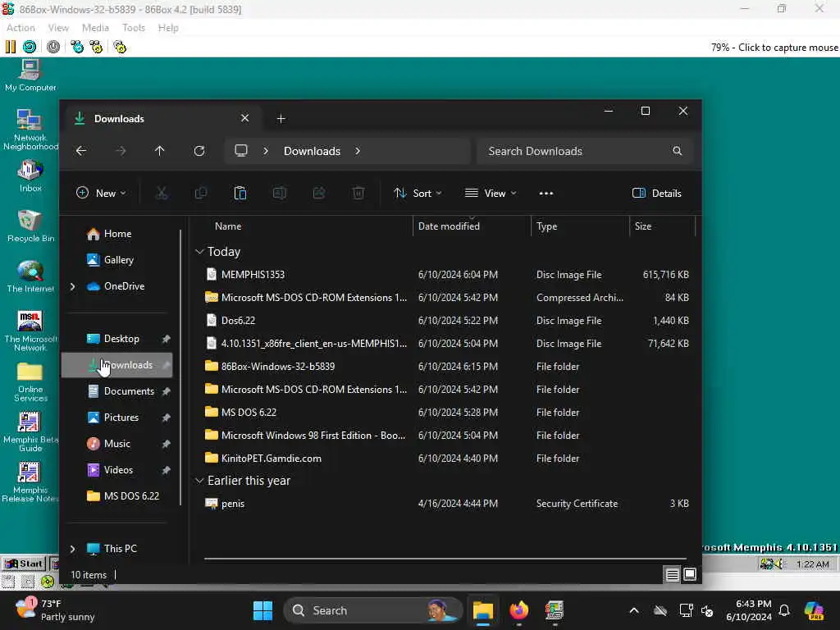Screen dimensions: 840x630
Task: Click the Downloads tab title
Action: [119, 119]
